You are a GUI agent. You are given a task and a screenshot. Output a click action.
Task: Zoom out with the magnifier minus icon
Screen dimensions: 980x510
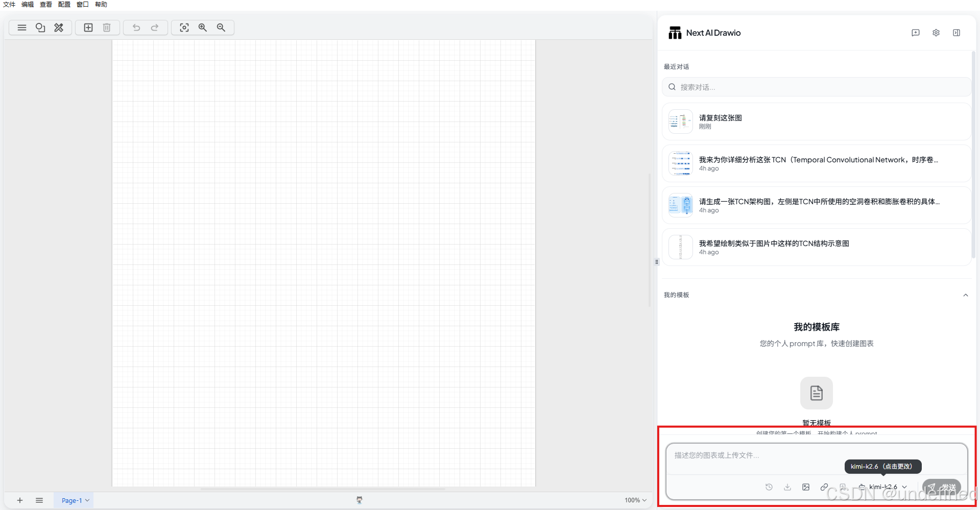(221, 28)
